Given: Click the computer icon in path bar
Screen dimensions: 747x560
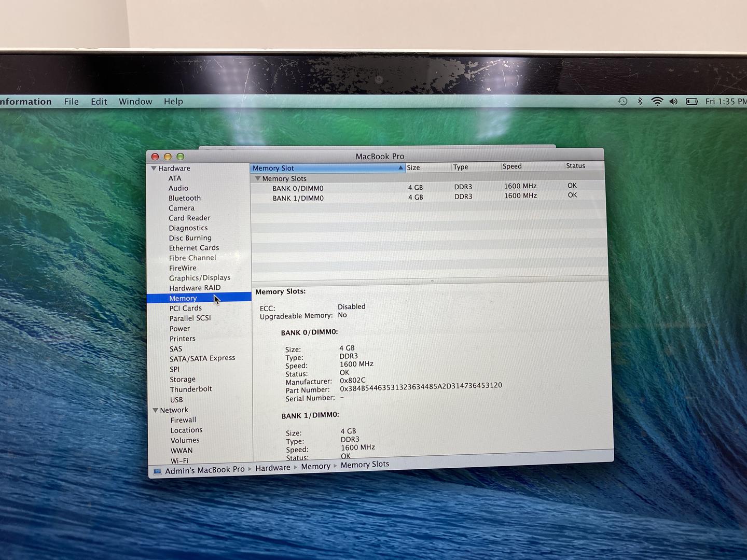Looking at the screenshot, I should pos(157,471).
